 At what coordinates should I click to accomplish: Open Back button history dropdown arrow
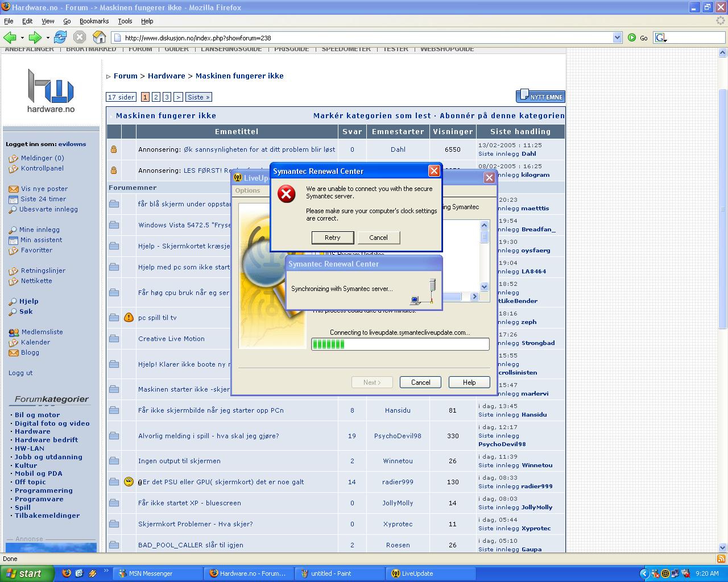click(22, 38)
